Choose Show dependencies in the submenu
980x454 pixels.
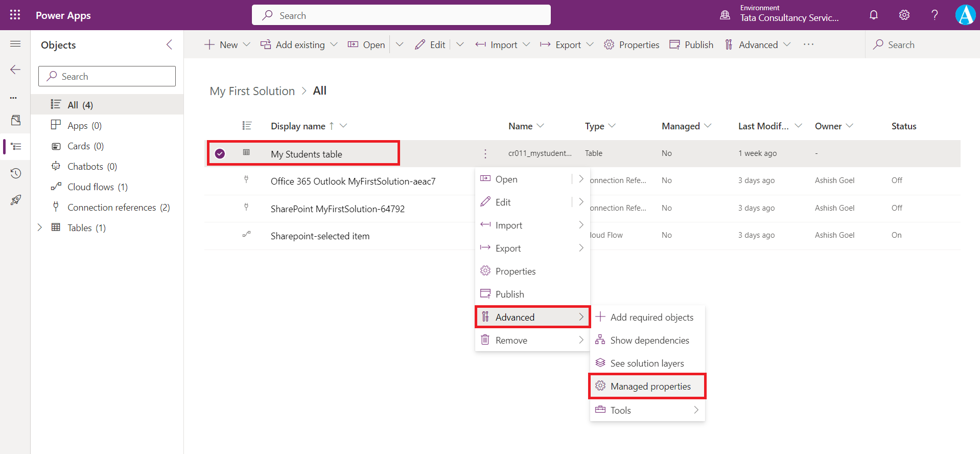pos(649,340)
